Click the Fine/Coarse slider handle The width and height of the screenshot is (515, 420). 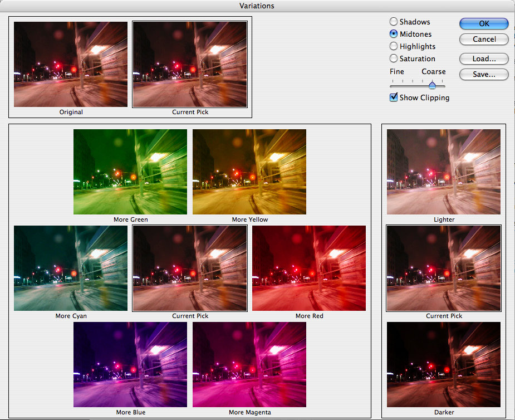(x=432, y=85)
